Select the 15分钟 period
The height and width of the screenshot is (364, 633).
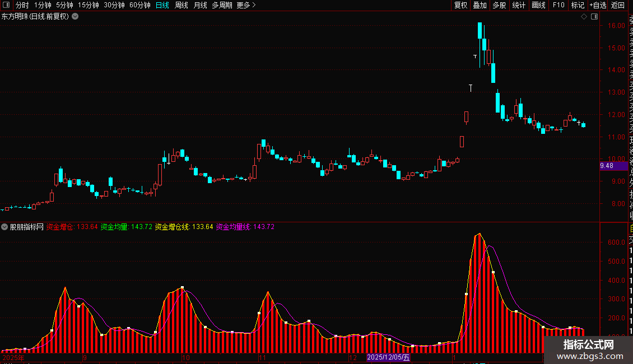tap(89, 5)
